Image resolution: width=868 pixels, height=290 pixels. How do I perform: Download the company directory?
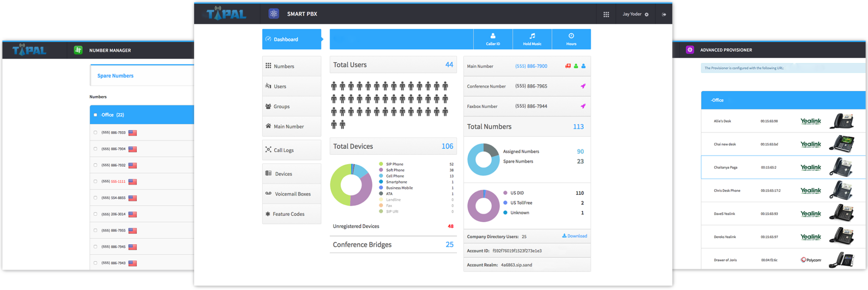pyautogui.click(x=575, y=236)
